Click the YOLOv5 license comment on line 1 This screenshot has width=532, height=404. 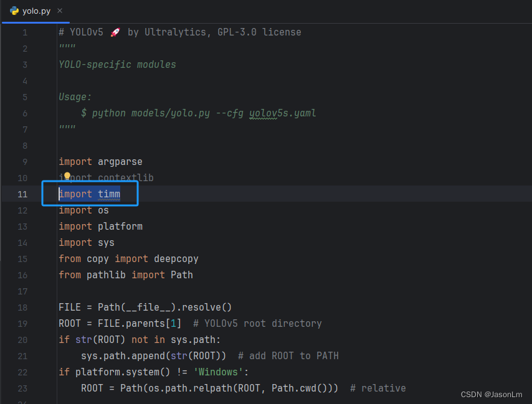click(180, 32)
